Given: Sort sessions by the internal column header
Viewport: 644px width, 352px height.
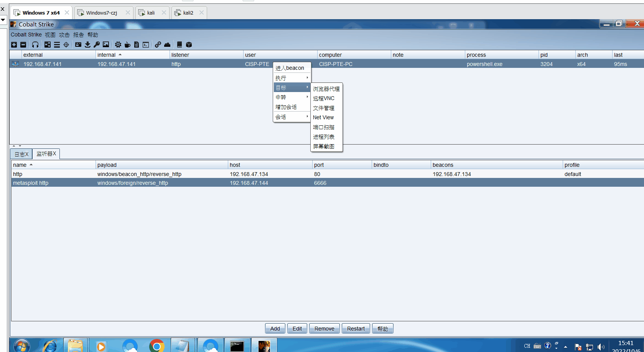Looking at the screenshot, I should 132,55.
